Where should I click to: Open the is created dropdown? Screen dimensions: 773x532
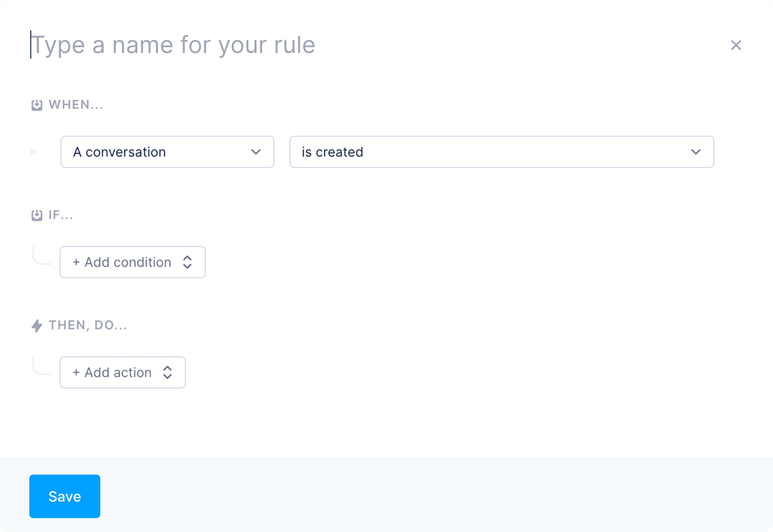[502, 152]
